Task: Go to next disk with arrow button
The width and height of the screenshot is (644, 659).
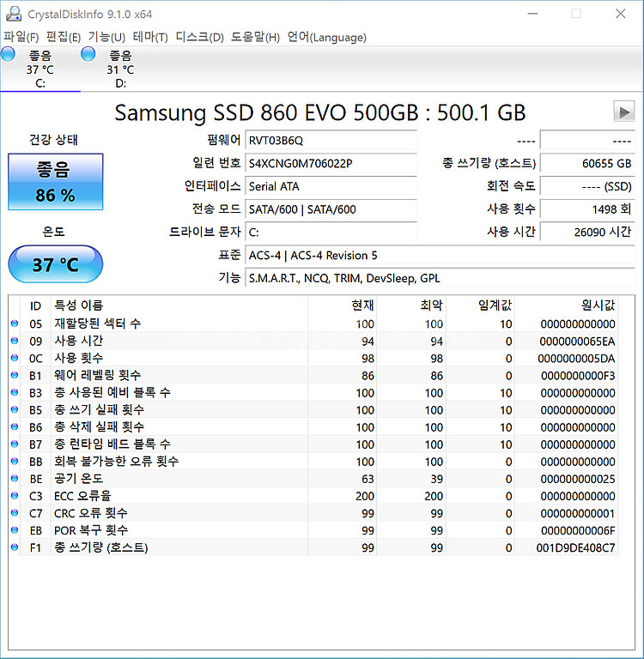Action: pyautogui.click(x=623, y=112)
